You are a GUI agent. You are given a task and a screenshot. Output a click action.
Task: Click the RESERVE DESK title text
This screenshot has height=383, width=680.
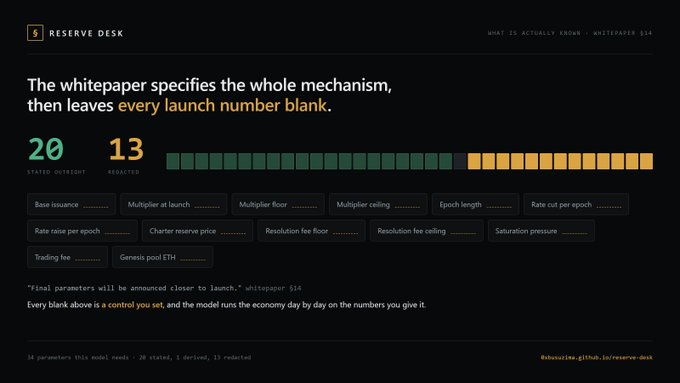(86, 33)
